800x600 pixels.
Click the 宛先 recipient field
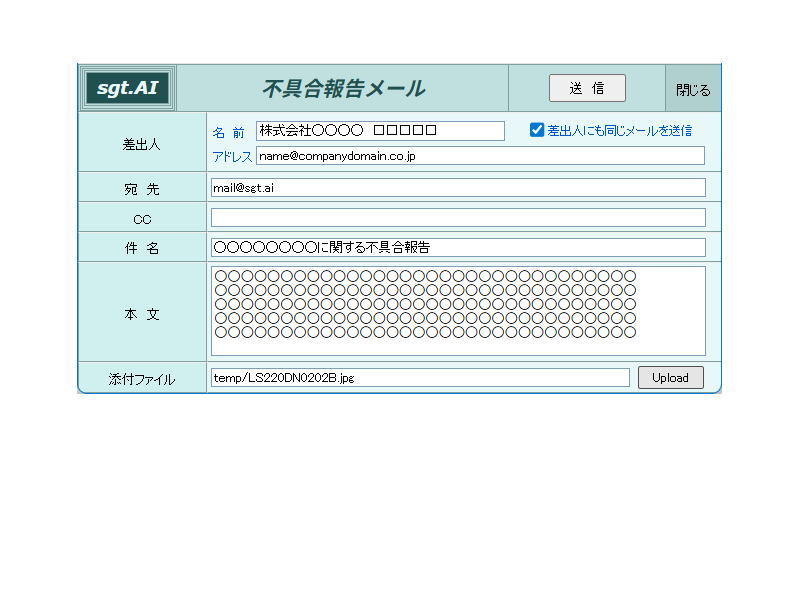pyautogui.click(x=458, y=188)
